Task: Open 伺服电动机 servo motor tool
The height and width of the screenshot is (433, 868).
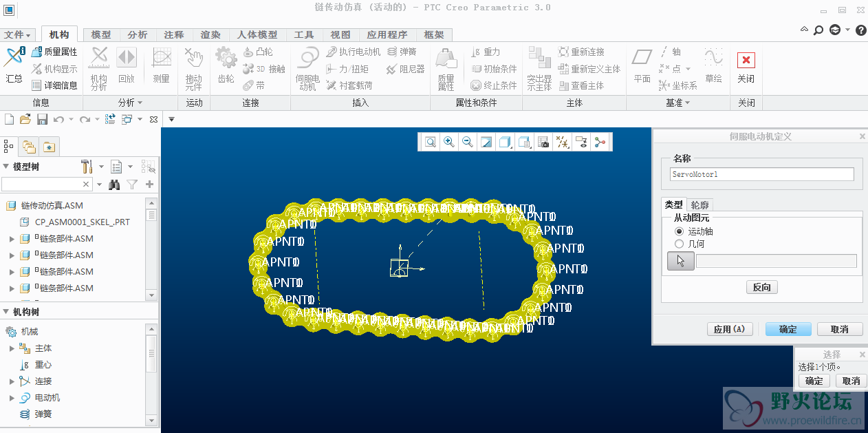Action: click(307, 69)
